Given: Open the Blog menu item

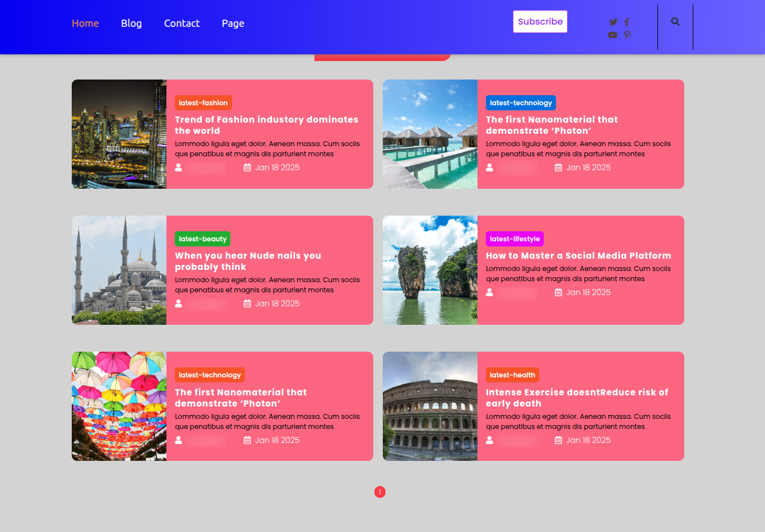Looking at the screenshot, I should (131, 24).
